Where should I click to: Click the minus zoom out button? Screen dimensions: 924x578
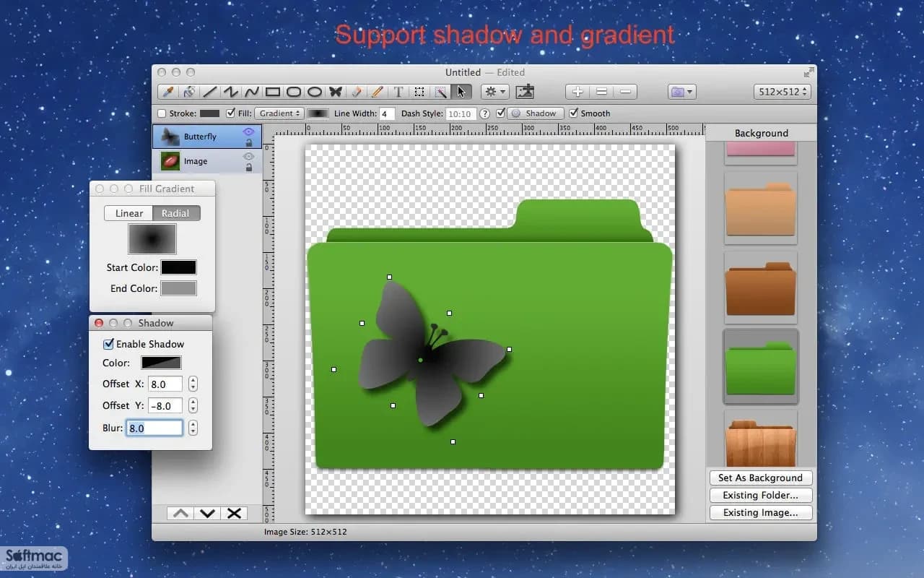626,92
